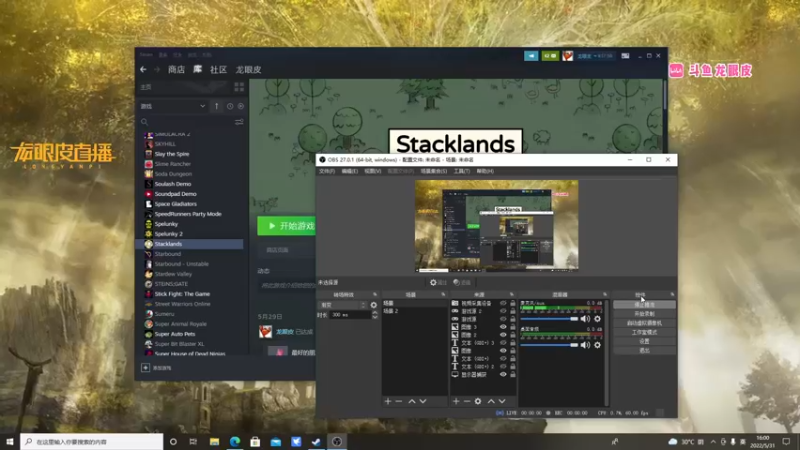
Task: Open 麦克风/Aux audio settings gear
Action: 597,319
